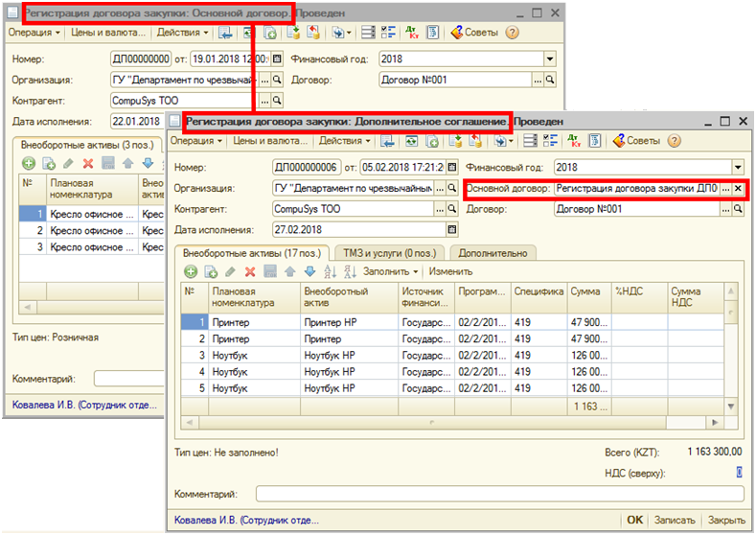The width and height of the screenshot is (756, 535).
Task: Expand Финансовый год dropdown in additional agreement window
Action: point(737,167)
